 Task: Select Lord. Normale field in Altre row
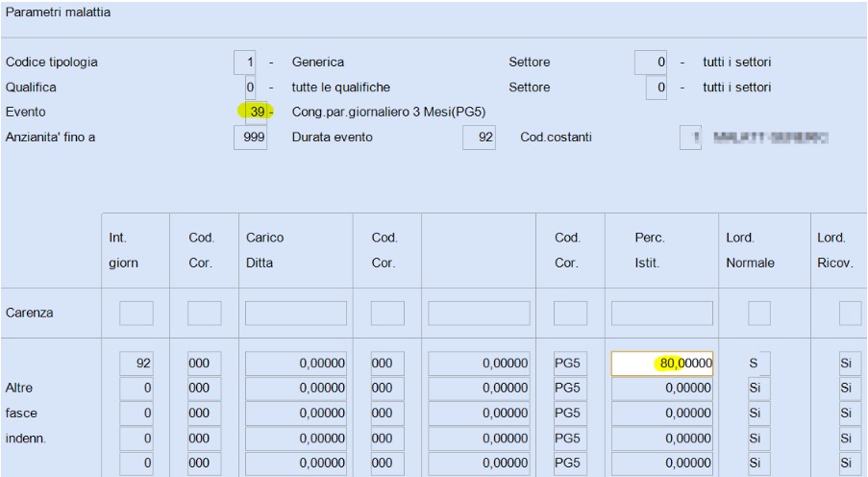click(759, 389)
